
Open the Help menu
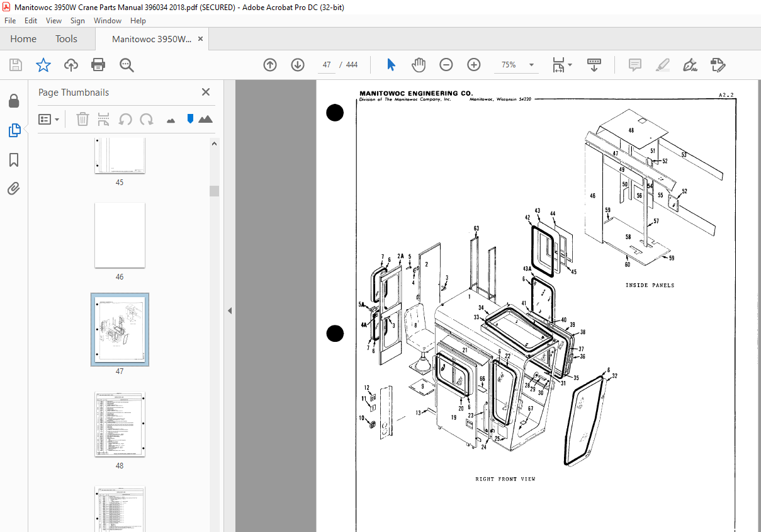138,21
